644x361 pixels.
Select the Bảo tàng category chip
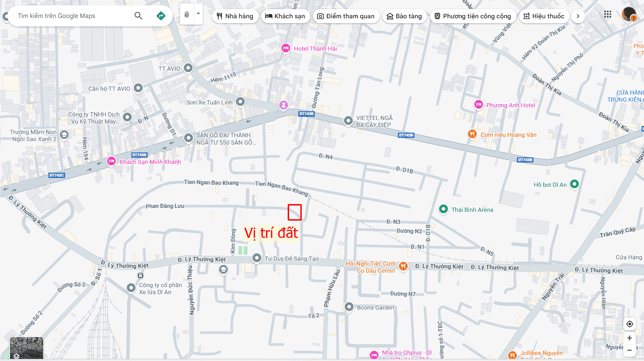point(404,16)
